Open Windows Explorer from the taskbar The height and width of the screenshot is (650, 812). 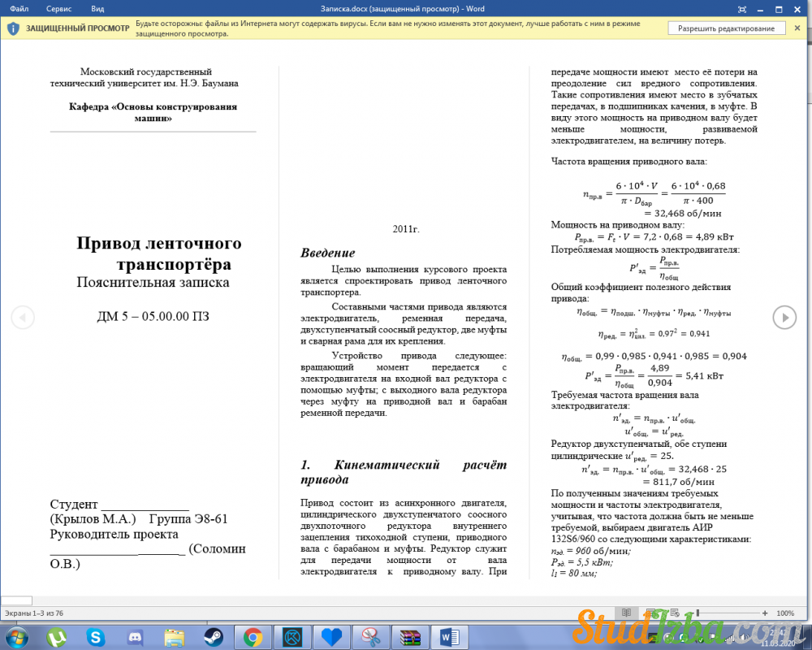pos(175,637)
